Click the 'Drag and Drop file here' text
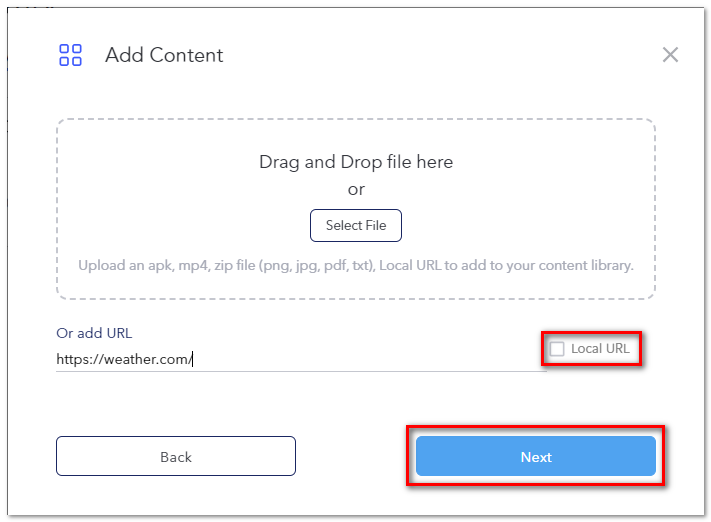 (x=356, y=162)
